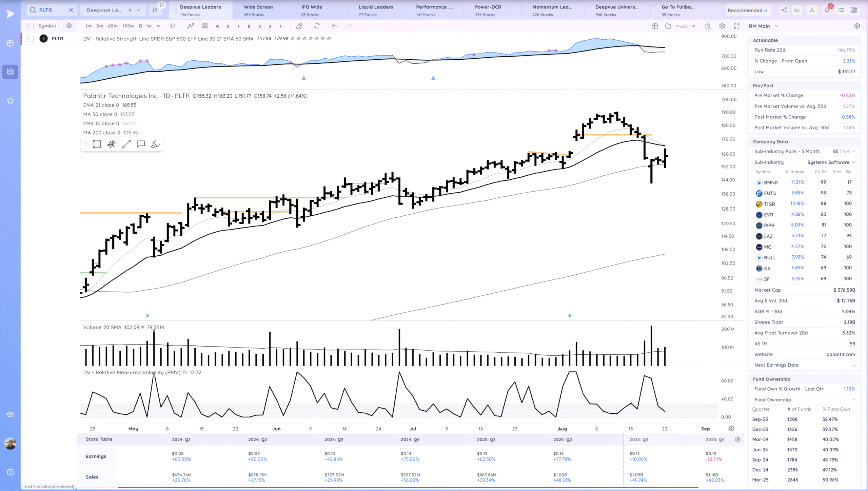Open BMNR in the sub-industry list
Viewport: 868px width, 491px height.
(771, 182)
